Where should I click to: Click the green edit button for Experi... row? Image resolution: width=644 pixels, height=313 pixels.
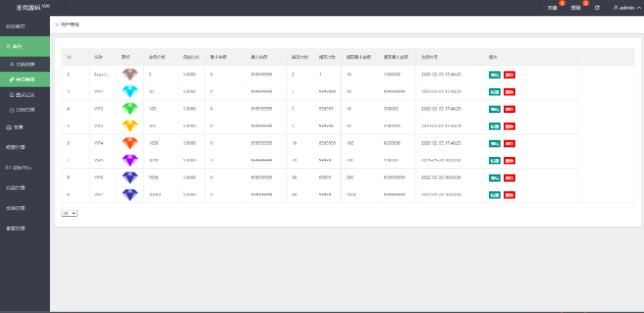point(495,75)
